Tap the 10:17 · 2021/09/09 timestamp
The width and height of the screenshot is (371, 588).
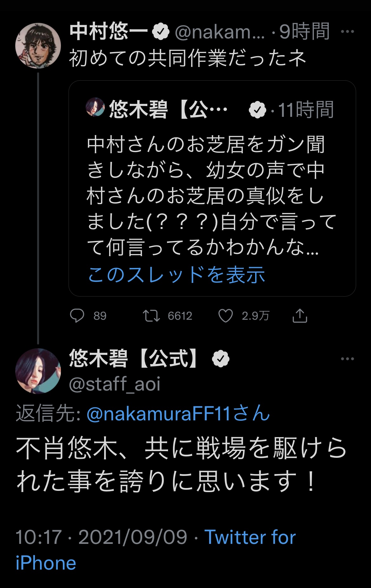(x=101, y=537)
